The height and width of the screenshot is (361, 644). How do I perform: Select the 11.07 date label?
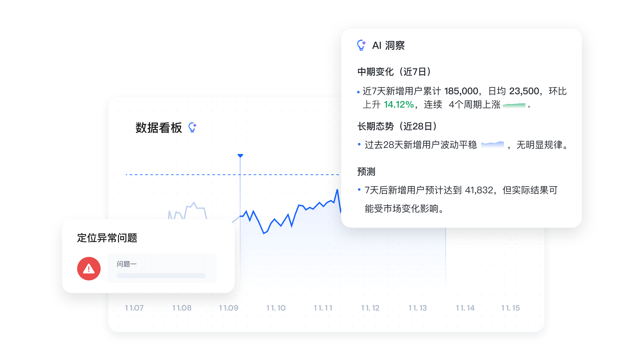coord(134,308)
